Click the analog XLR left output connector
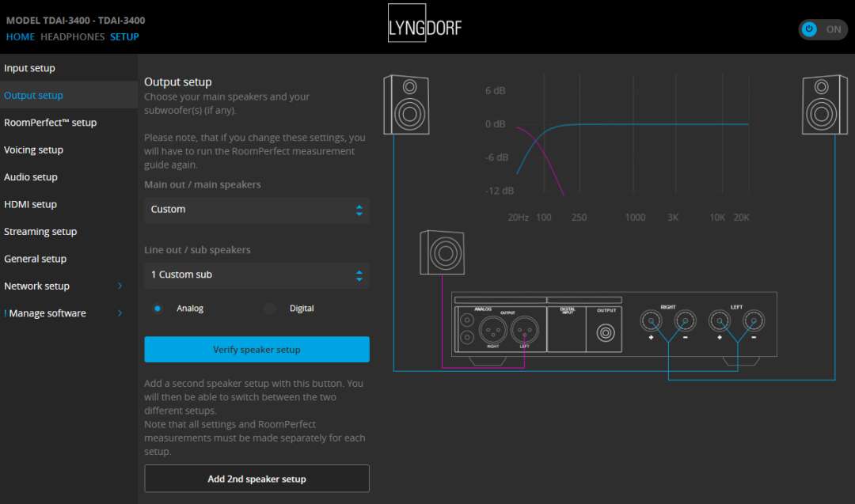Screen dimensions: 855x504 pos(523,328)
